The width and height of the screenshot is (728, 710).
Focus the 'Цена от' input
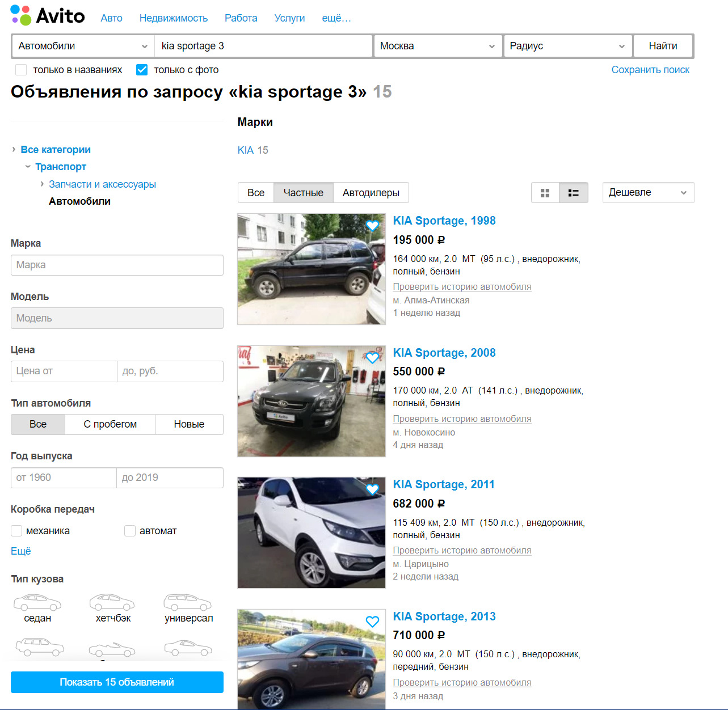click(64, 371)
